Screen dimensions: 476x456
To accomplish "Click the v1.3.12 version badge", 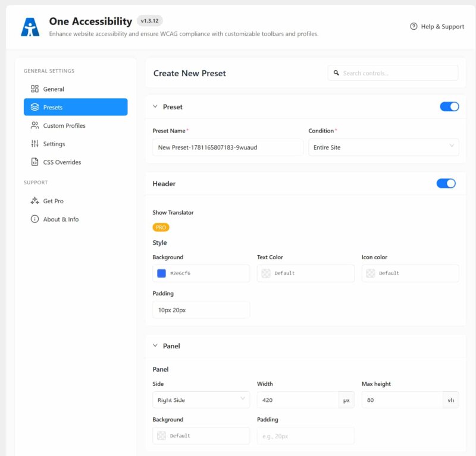I will coord(150,21).
